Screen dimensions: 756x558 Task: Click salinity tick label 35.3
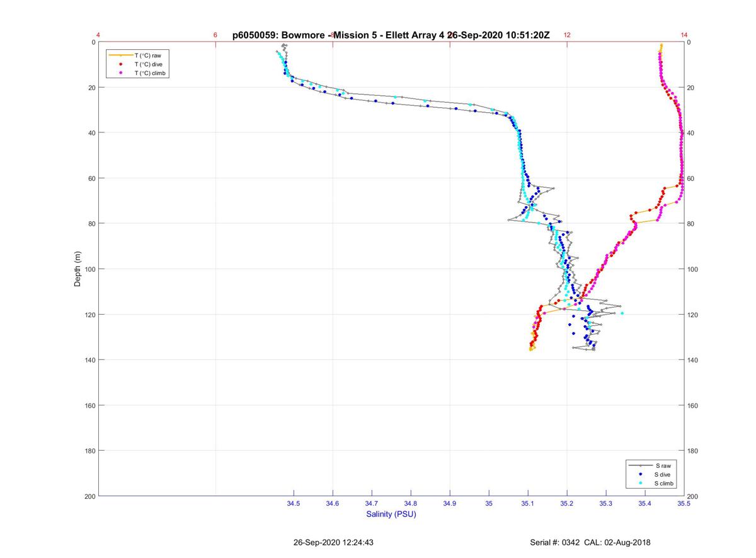click(x=606, y=503)
